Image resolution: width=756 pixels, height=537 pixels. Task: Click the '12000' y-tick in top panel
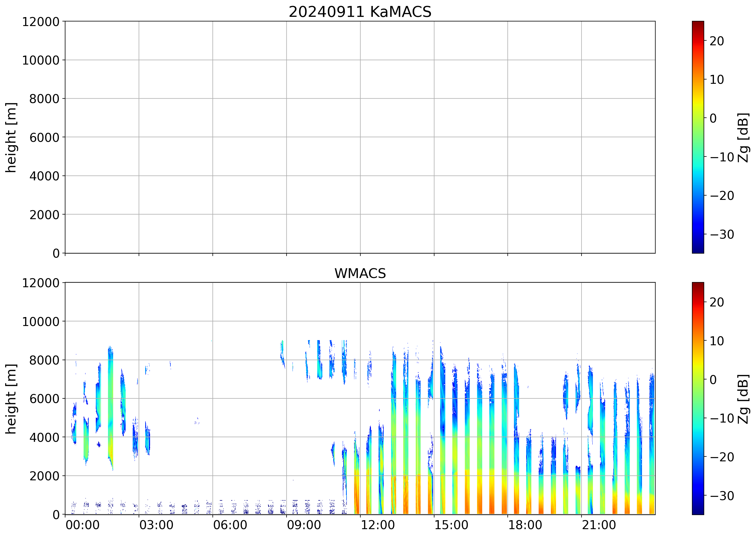click(x=41, y=22)
